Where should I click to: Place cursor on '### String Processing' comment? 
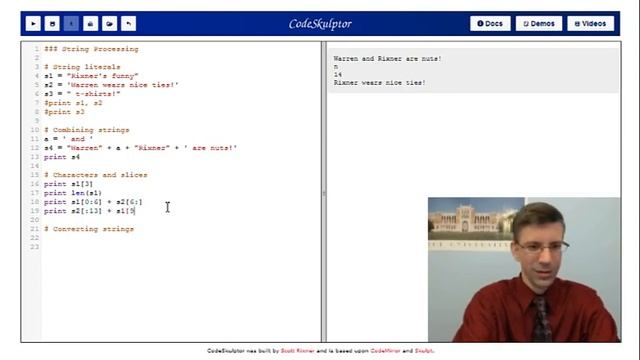pos(91,49)
